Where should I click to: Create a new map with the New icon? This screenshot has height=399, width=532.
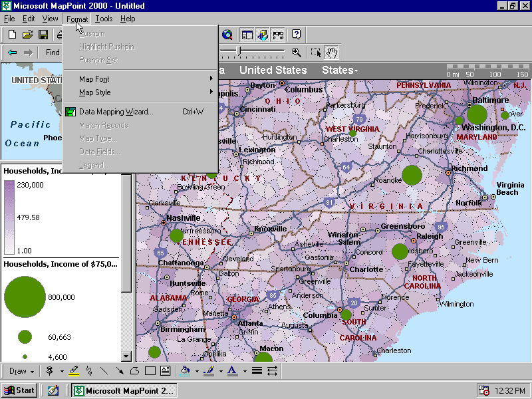(x=12, y=35)
